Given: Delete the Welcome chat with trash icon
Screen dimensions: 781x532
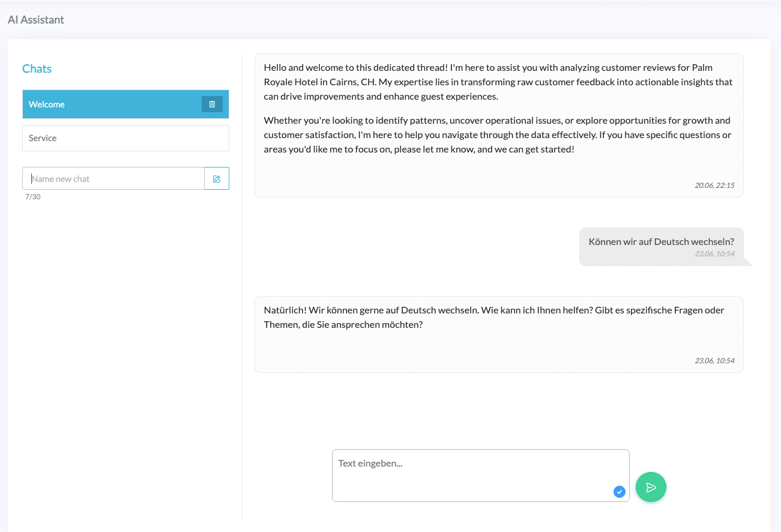Looking at the screenshot, I should (212, 104).
